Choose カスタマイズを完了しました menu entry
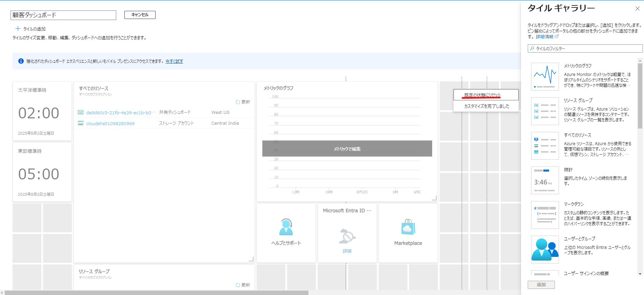 click(x=486, y=106)
